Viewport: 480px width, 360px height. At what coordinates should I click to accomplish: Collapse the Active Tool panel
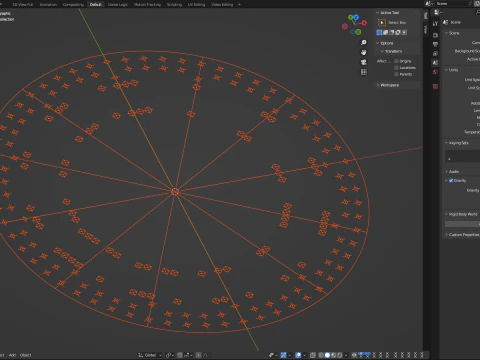(378, 13)
